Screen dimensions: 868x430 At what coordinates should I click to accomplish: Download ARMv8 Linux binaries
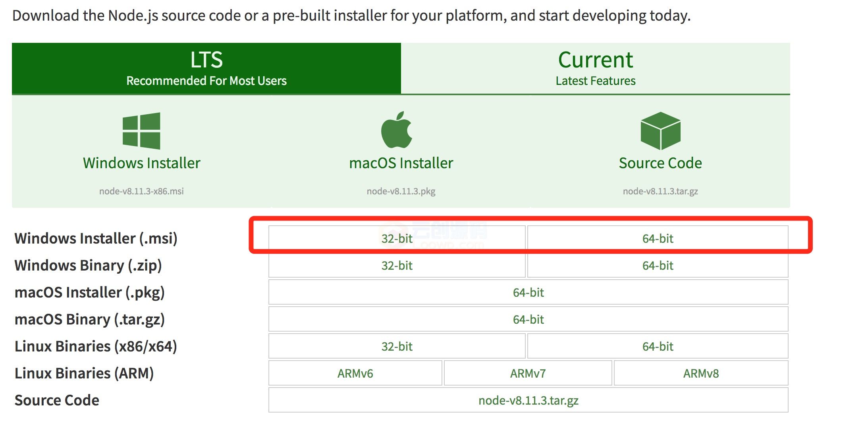[x=701, y=373]
